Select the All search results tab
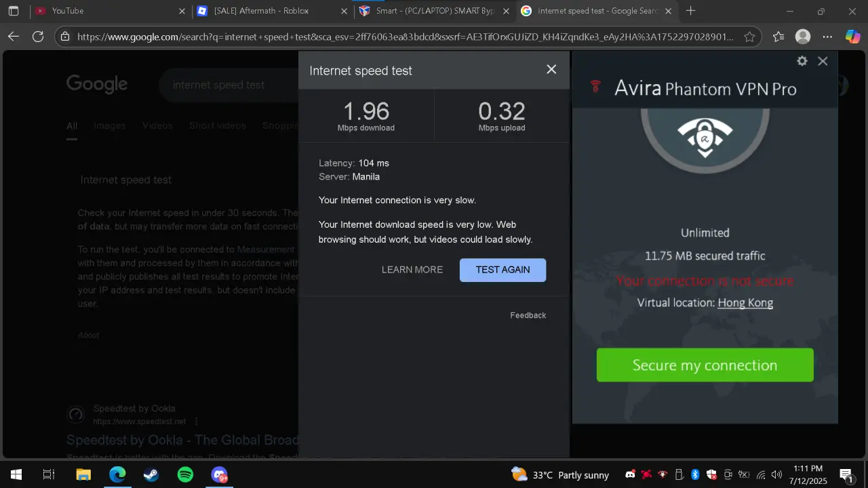The image size is (868, 488). point(72,125)
